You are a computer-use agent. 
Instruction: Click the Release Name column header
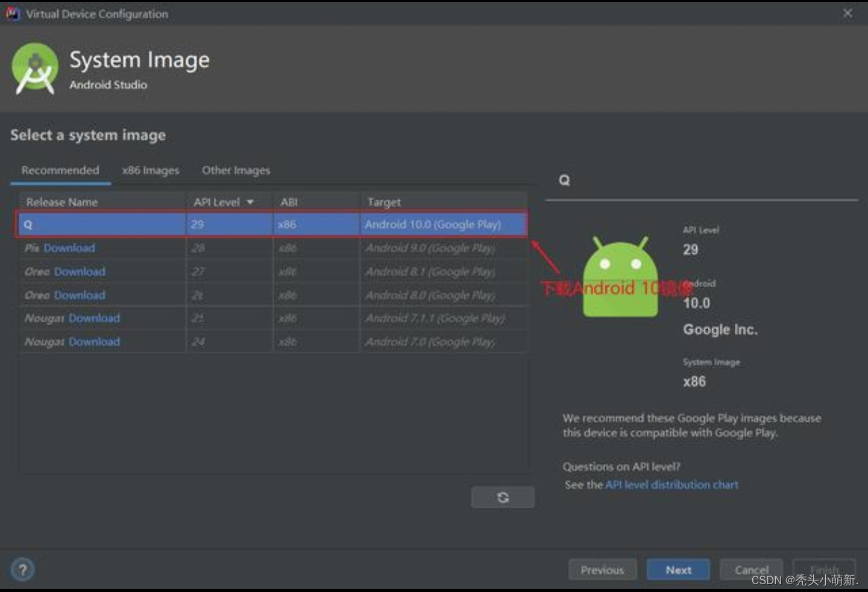pos(103,202)
